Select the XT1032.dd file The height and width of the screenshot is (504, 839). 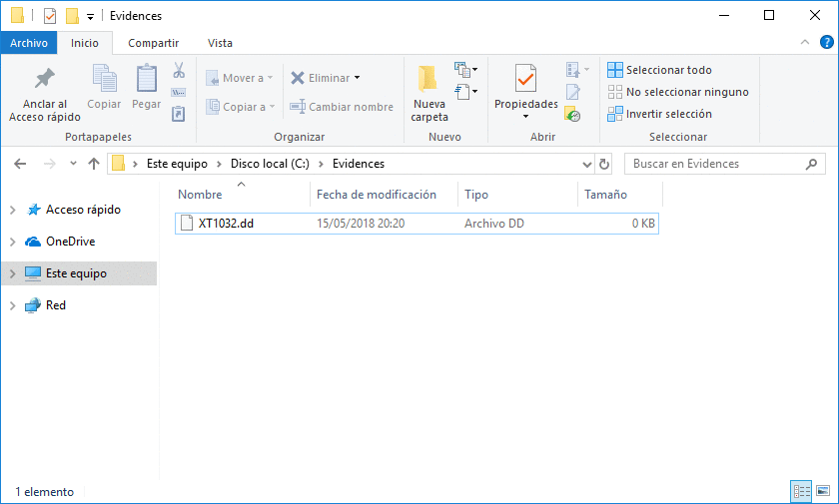(x=226, y=224)
